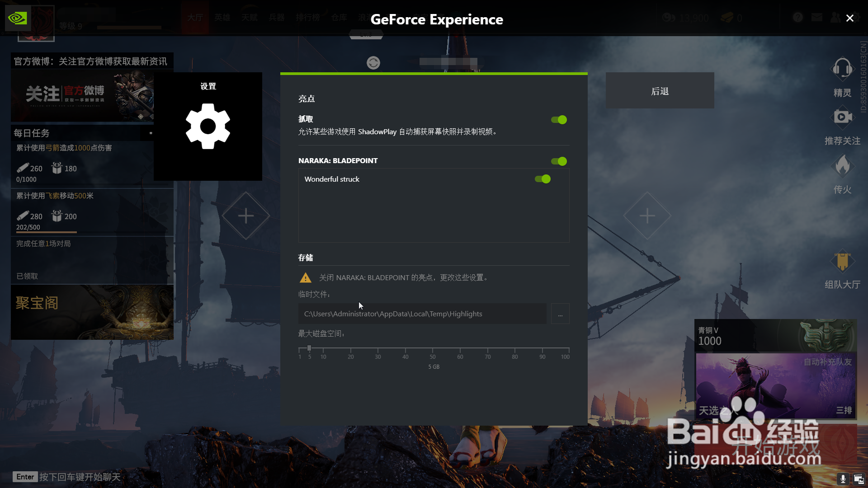Click the temporary files path field

(422, 314)
